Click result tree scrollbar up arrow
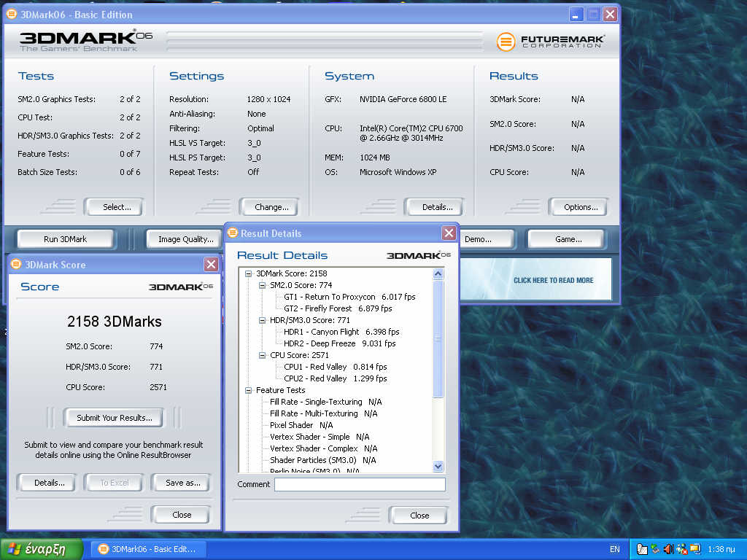This screenshot has height=560, width=747. (x=438, y=274)
